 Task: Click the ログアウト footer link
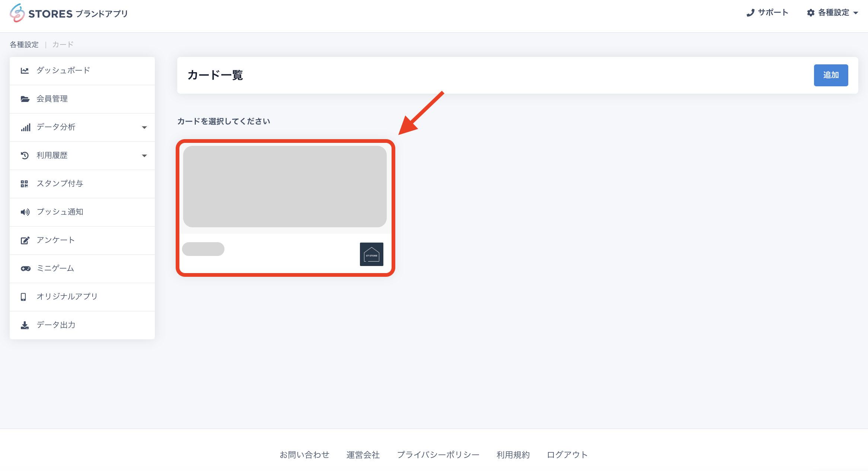coord(567,455)
